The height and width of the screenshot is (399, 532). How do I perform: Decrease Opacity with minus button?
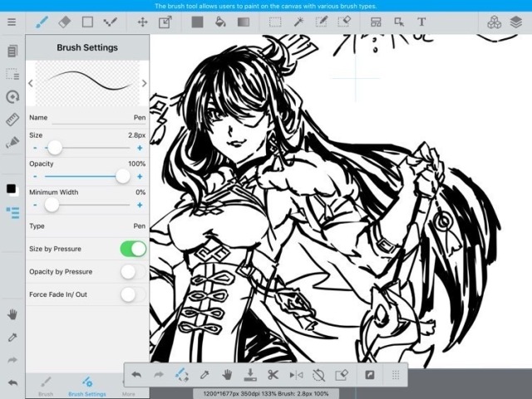point(35,176)
